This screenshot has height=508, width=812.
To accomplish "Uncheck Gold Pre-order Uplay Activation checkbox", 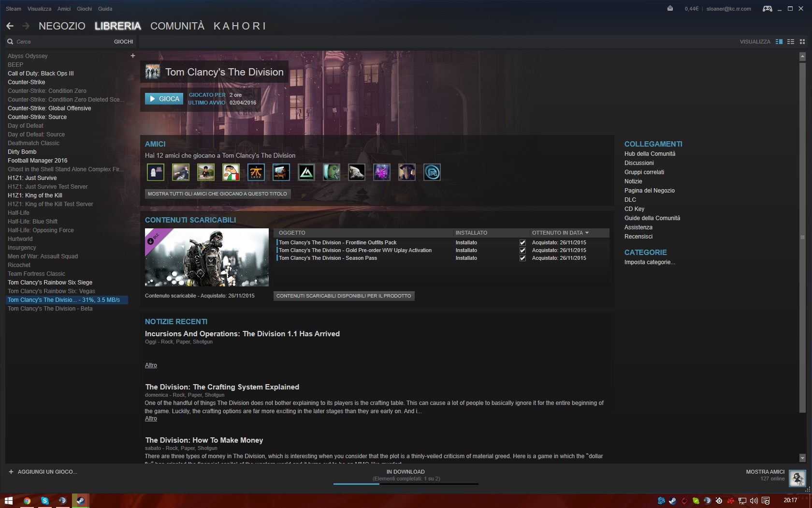I will coord(522,251).
